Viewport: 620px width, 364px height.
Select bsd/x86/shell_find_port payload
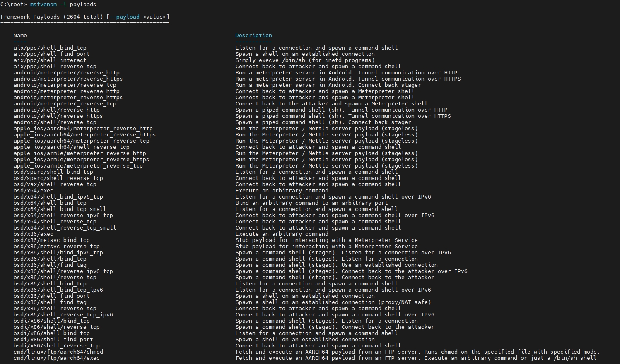[52, 296]
